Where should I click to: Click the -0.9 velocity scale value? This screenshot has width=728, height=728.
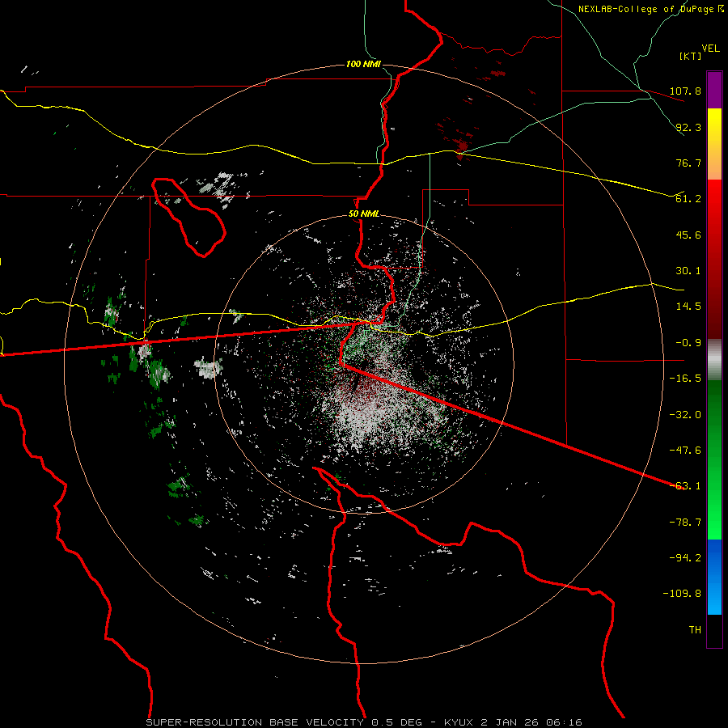[x=685, y=343]
